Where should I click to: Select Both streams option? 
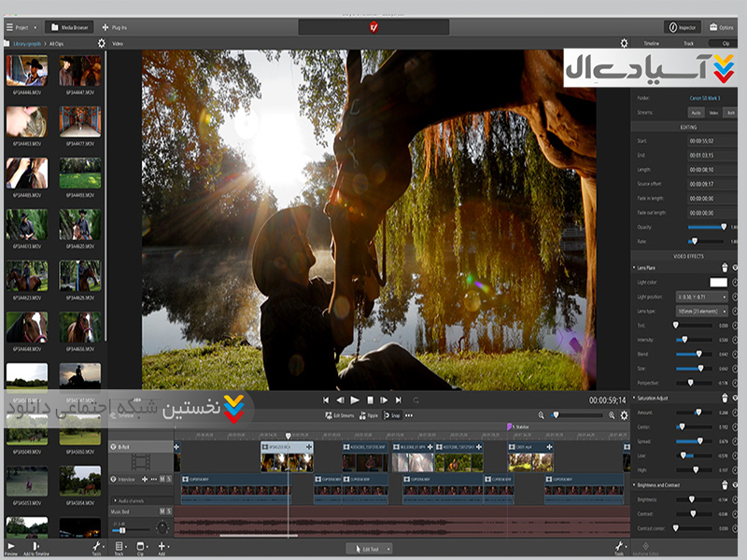point(729,112)
